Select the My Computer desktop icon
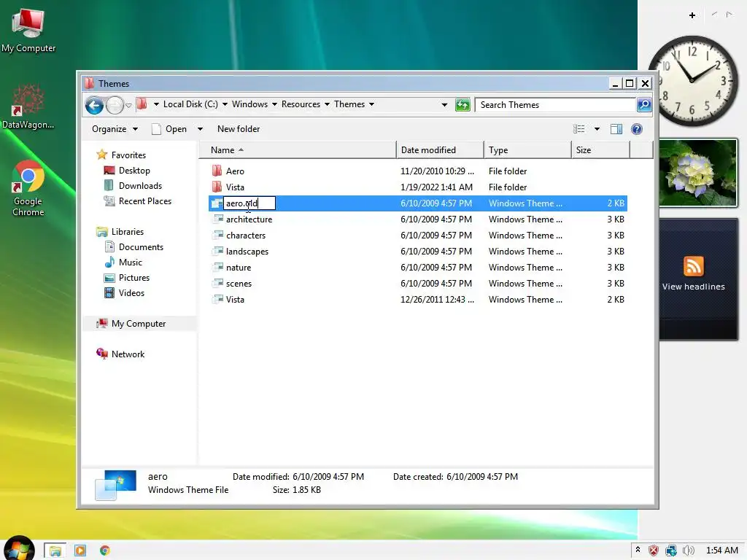 pos(28,30)
